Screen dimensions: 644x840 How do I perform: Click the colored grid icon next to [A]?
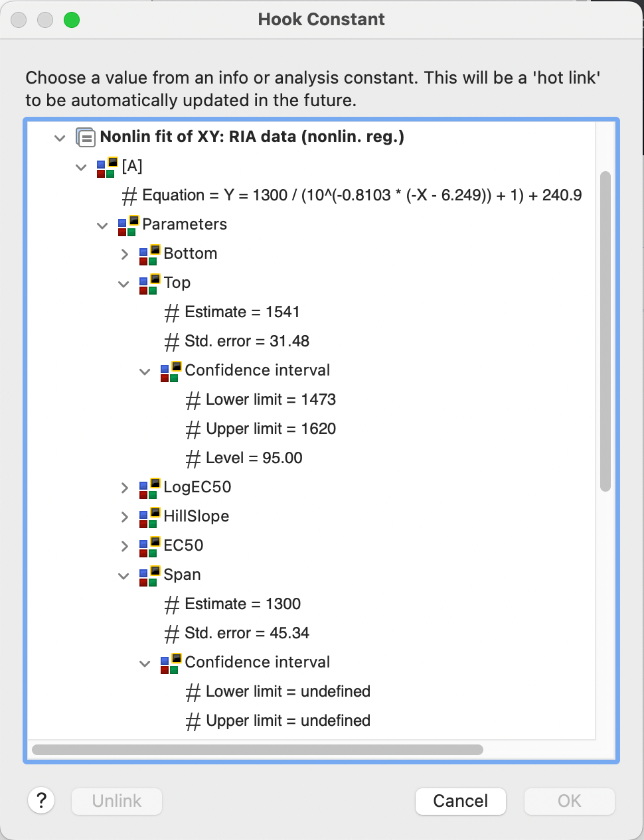click(106, 167)
